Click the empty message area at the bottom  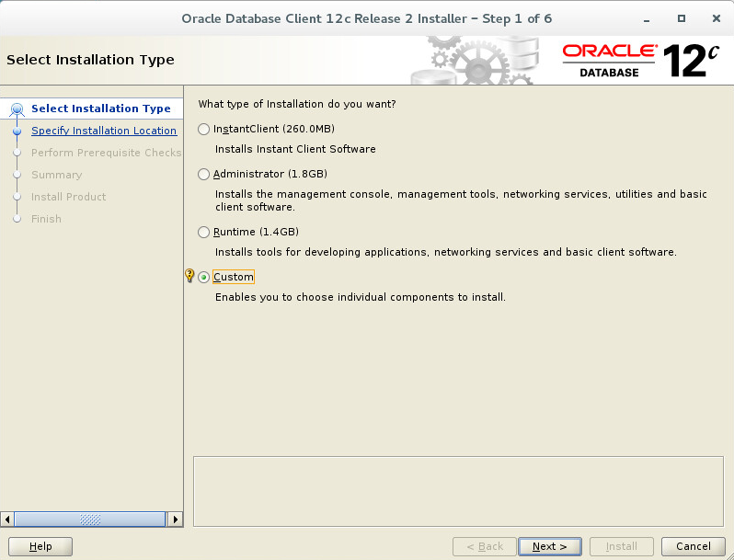click(x=458, y=491)
